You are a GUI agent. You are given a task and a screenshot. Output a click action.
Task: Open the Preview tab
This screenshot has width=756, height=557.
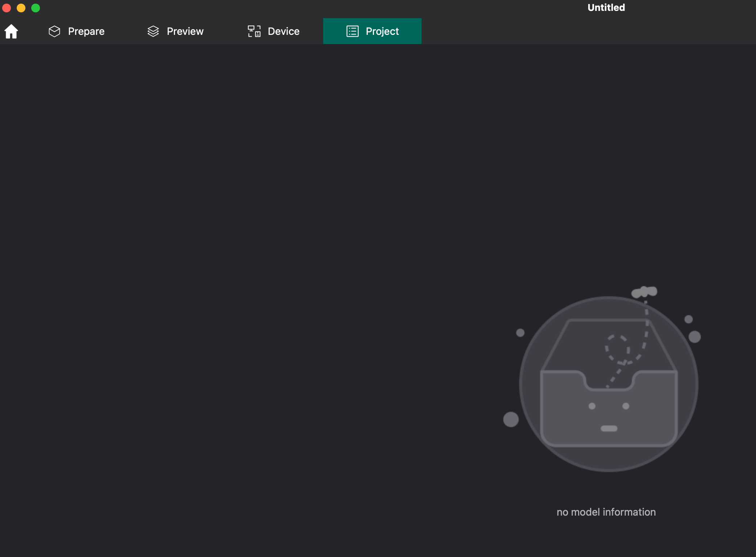[185, 31]
